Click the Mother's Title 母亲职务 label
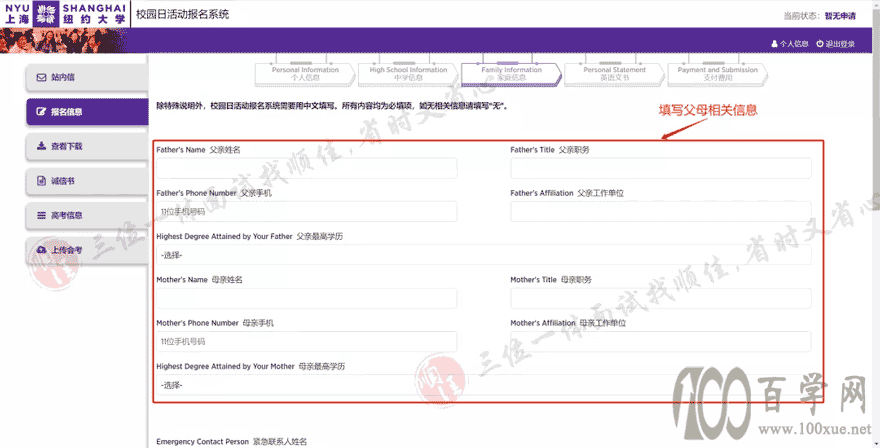880x448 pixels. 551,280
